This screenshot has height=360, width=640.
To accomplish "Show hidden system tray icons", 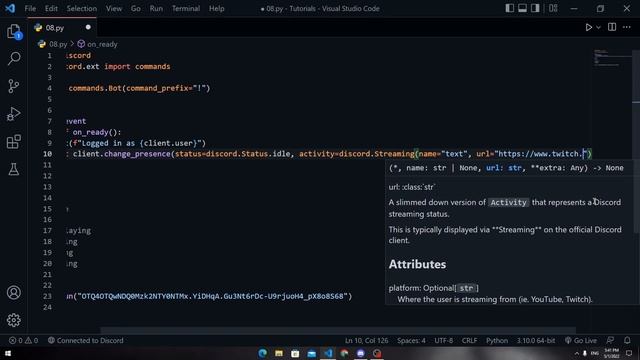I will [x=576, y=353].
